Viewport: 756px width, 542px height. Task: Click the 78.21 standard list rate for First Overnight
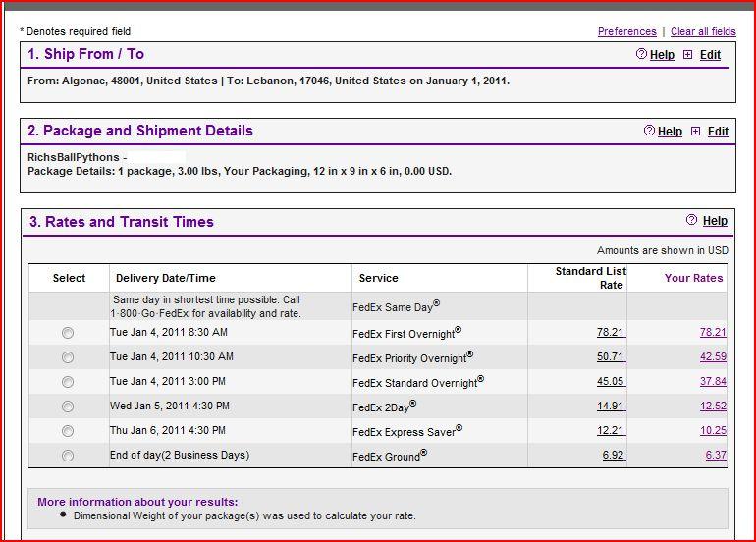coord(611,332)
